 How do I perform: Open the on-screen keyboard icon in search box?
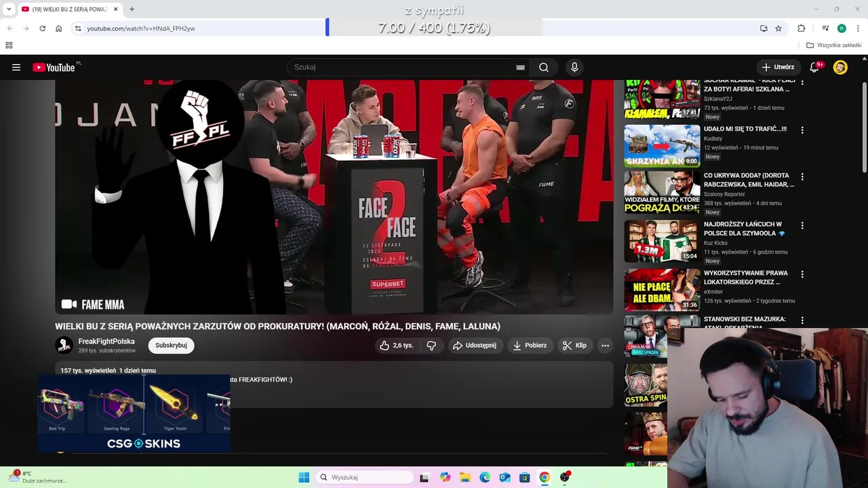click(x=520, y=67)
